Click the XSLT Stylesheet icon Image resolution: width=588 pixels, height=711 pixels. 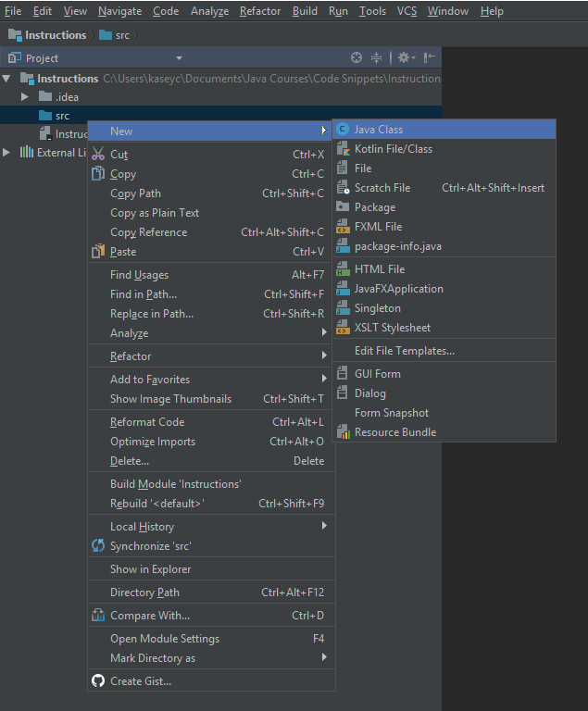tap(343, 328)
